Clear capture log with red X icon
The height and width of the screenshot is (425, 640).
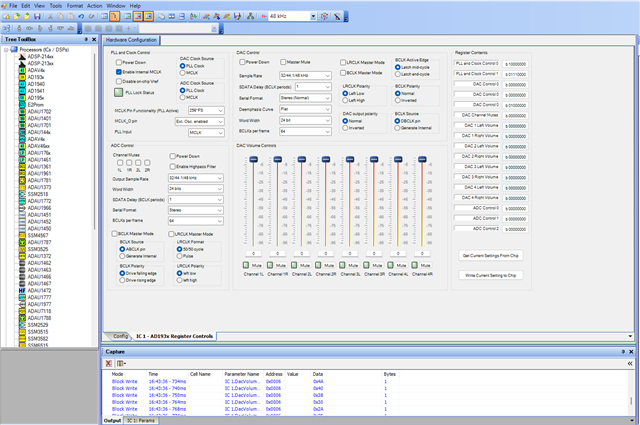click(x=109, y=363)
